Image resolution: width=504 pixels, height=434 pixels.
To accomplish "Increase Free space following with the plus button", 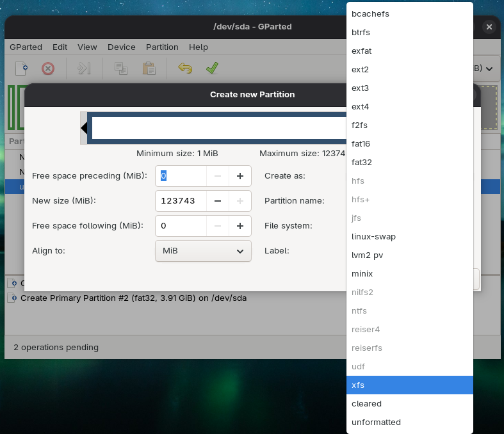I will [x=240, y=225].
